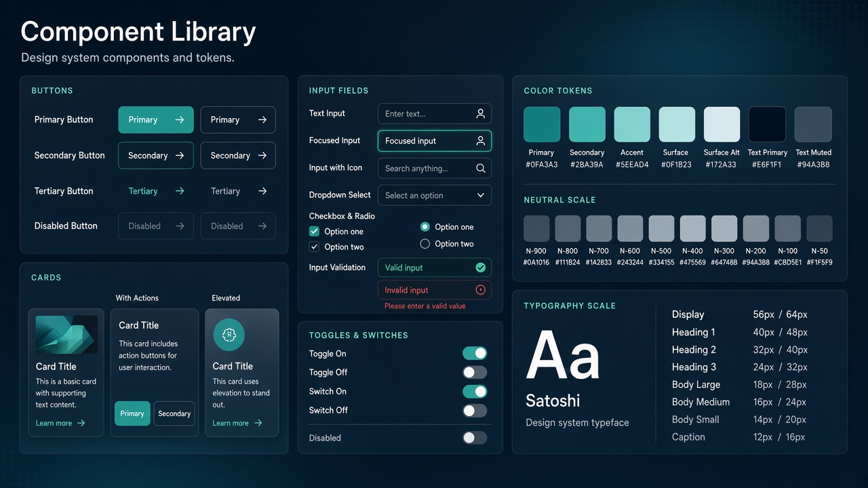This screenshot has height=488, width=868.
Task: Click the Valid input field
Action: coord(435,268)
